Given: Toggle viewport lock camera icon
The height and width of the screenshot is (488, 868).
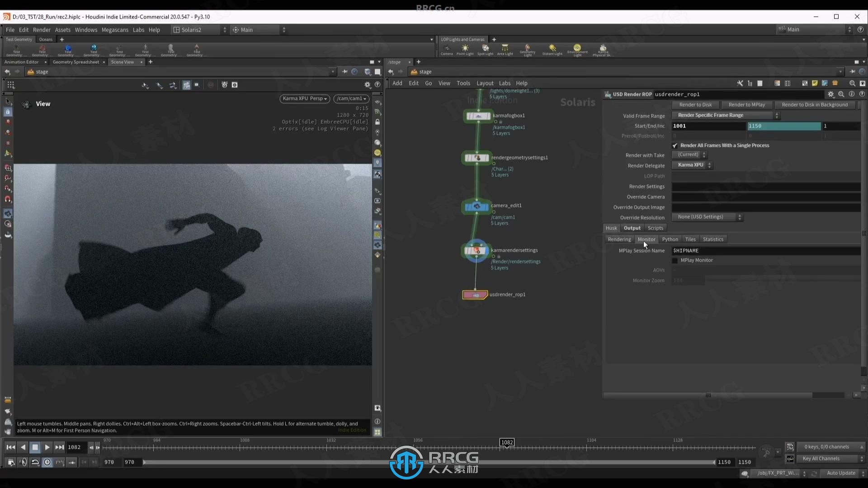Looking at the screenshot, I should [377, 122].
